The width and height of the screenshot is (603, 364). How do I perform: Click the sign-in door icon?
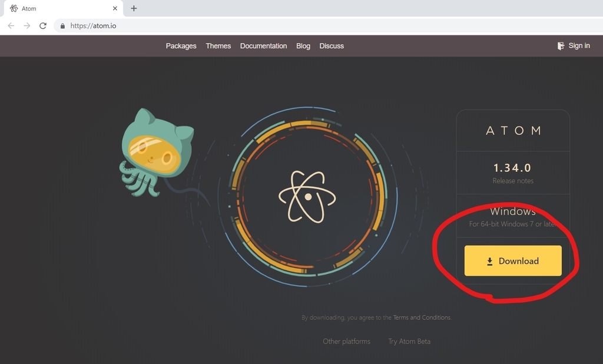pyautogui.click(x=561, y=46)
